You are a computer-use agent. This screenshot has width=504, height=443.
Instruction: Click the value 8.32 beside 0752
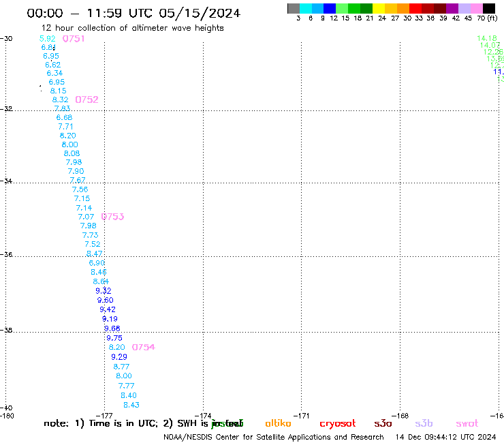click(x=61, y=100)
